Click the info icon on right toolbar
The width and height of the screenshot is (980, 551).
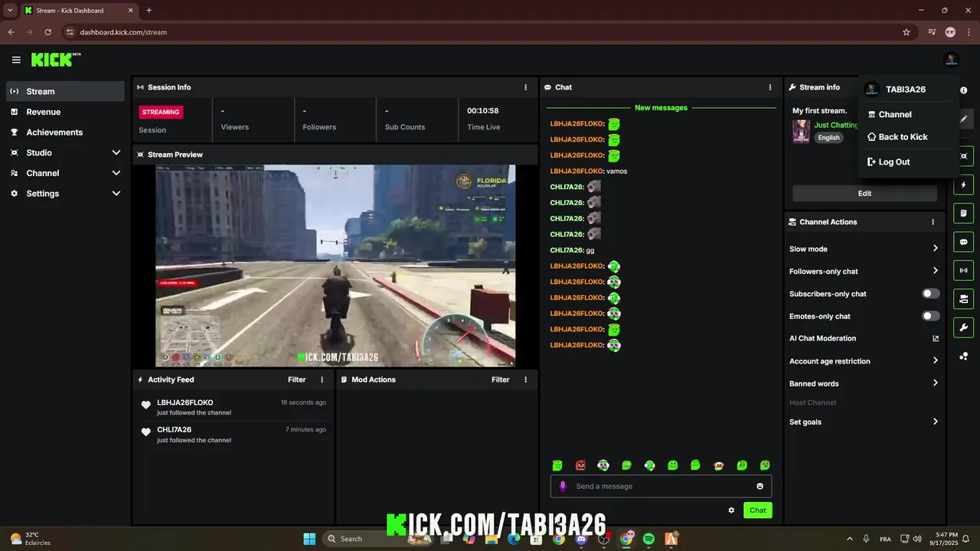pyautogui.click(x=964, y=90)
